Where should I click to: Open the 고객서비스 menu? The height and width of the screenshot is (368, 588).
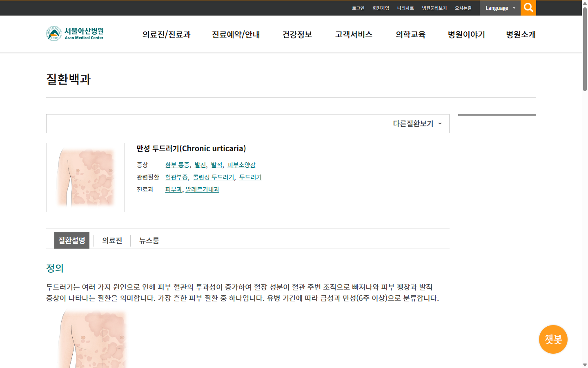pos(354,35)
